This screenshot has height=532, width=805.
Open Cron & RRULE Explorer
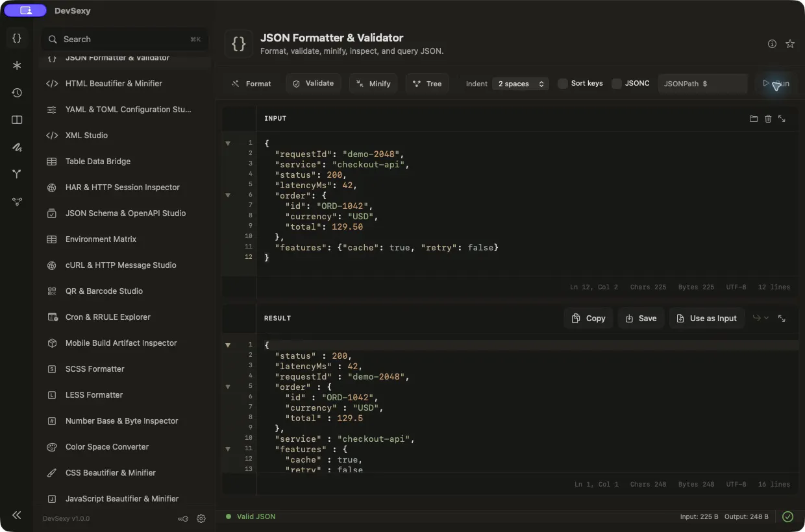pyautogui.click(x=125, y=317)
